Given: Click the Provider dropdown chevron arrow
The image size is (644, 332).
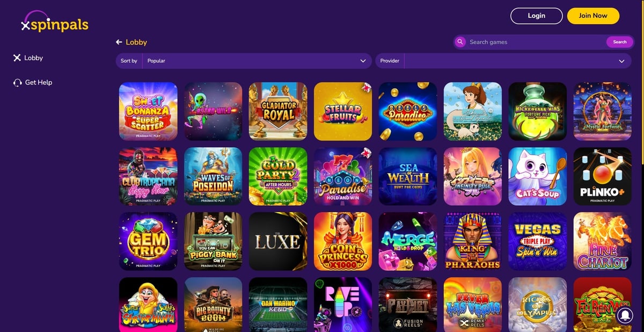Looking at the screenshot, I should point(621,61).
